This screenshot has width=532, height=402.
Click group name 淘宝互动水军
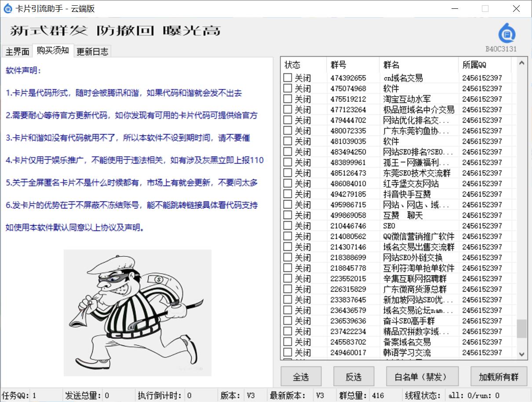coord(407,99)
